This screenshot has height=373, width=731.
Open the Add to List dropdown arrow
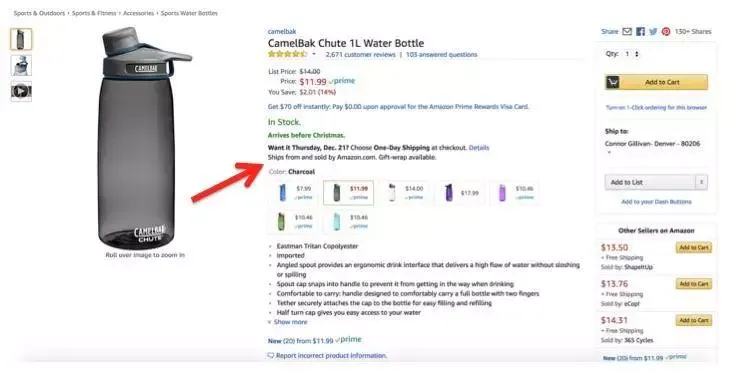[x=701, y=182]
